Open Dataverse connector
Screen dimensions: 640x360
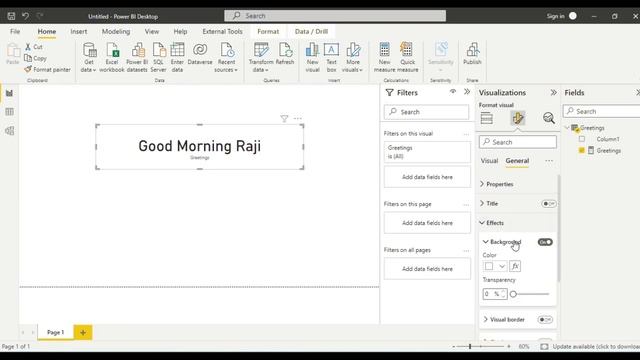(x=200, y=54)
